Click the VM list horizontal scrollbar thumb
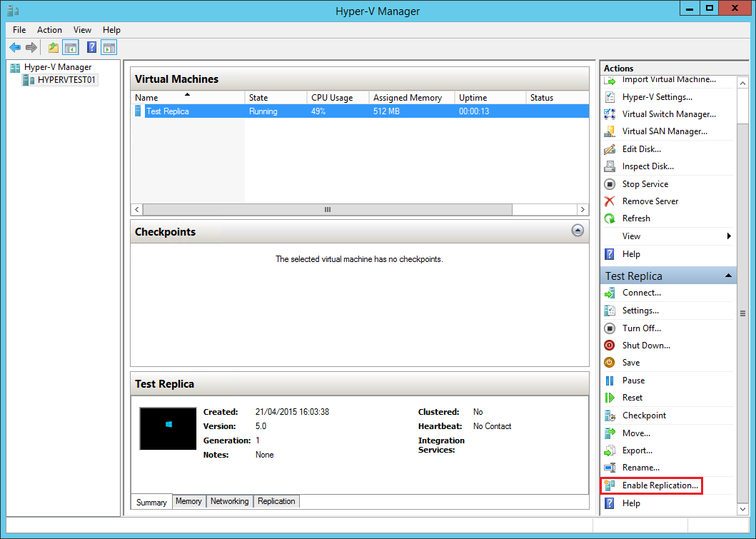Screen dimensions: 756x539 pos(328,210)
